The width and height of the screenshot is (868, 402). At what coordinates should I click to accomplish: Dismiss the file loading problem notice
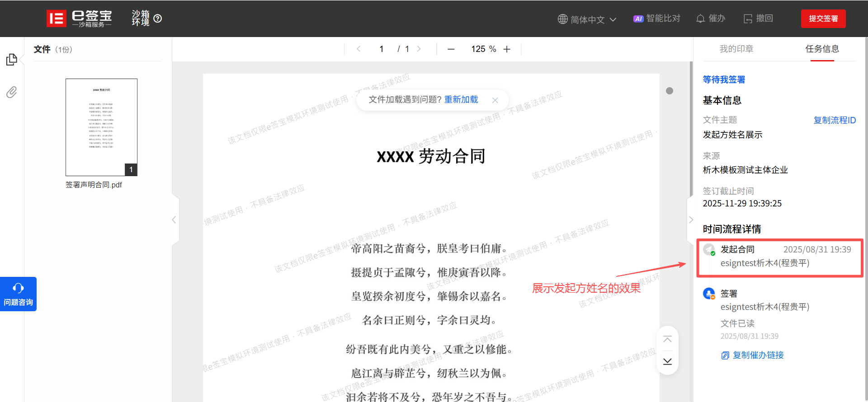coord(495,100)
